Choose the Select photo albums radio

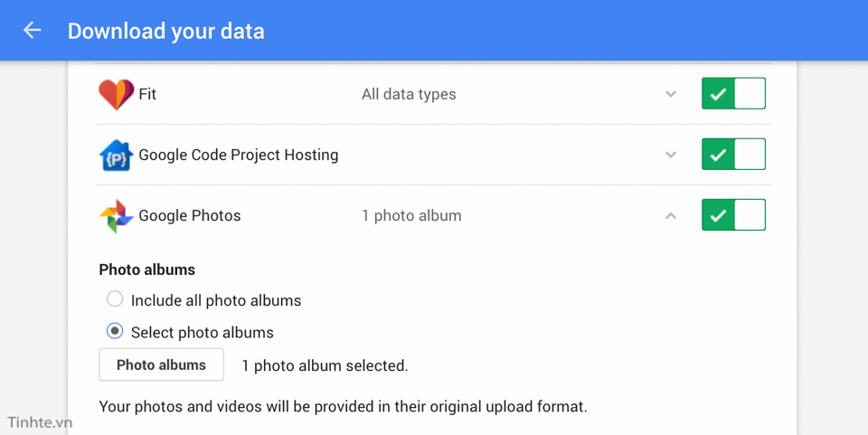tap(115, 331)
